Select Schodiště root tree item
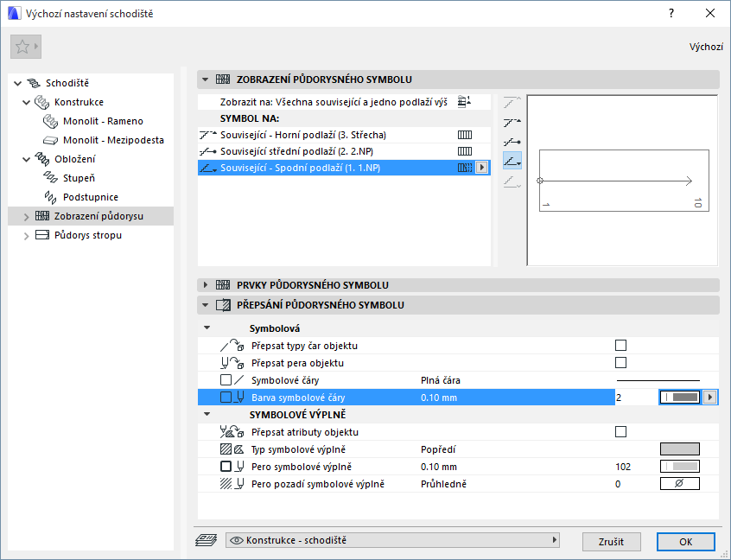 pyautogui.click(x=67, y=83)
